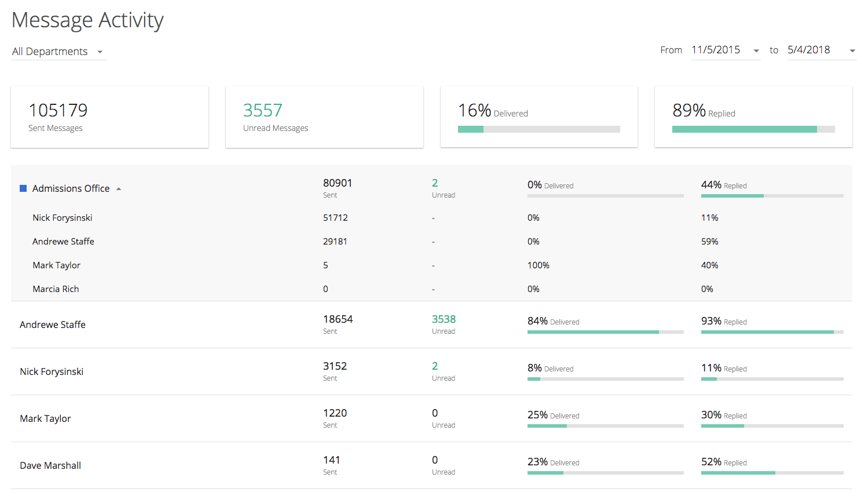The height and width of the screenshot is (492, 868).
Task: Open the To date 5/4/2018 picker
Action: coord(821,50)
